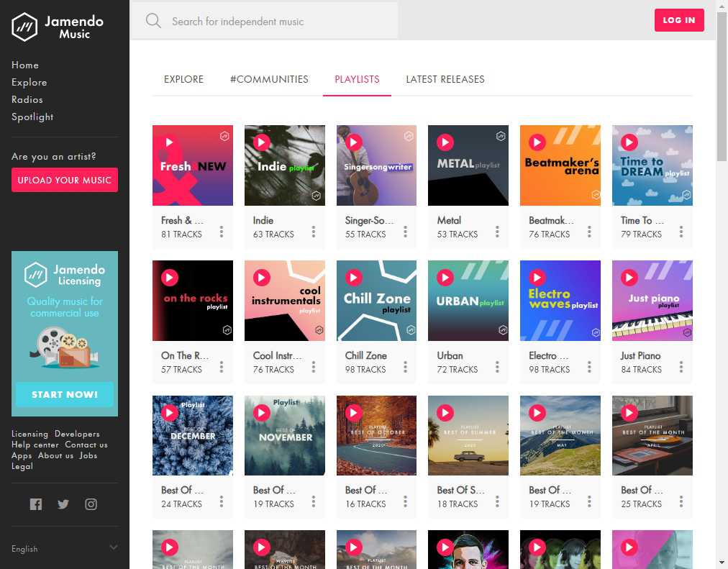
Task: Go to Home in sidebar
Action: tap(25, 65)
